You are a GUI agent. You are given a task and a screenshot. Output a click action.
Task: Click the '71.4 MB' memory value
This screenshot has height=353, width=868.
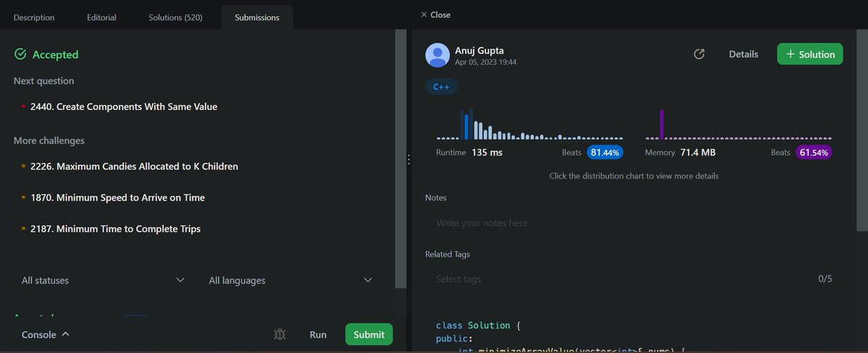pos(698,153)
